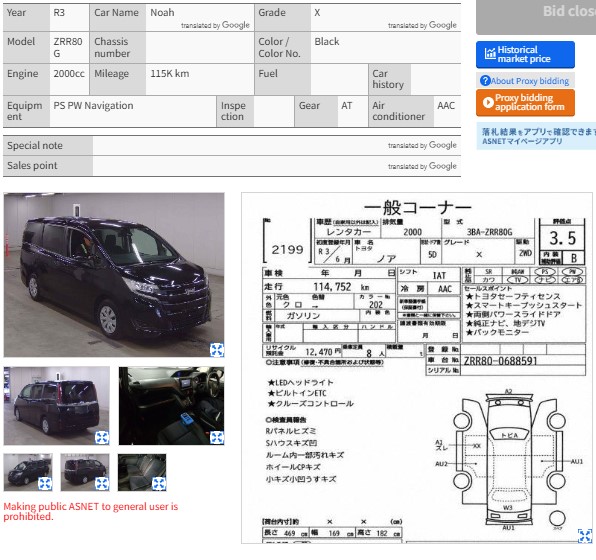Select the 'Black' color value
The height and width of the screenshot is (560, 596).
pos(327,41)
